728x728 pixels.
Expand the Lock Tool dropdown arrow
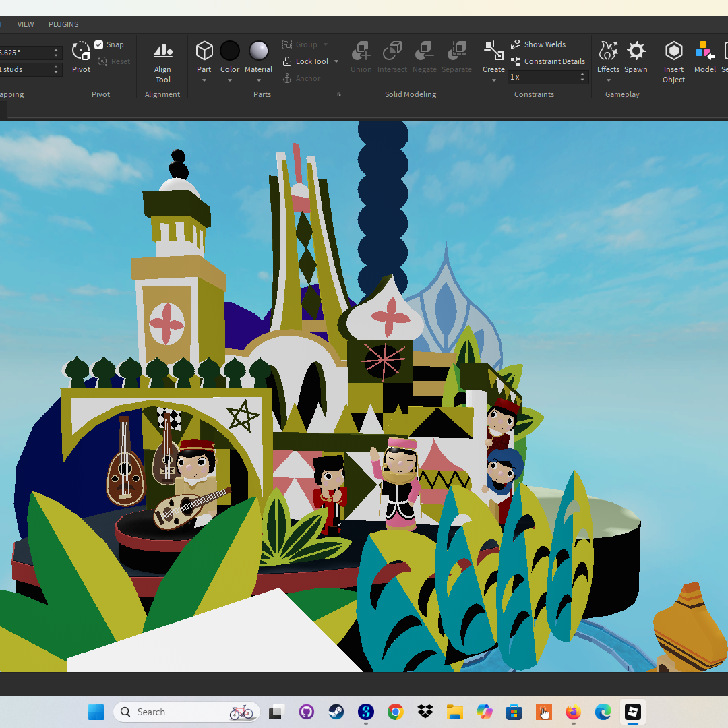(336, 61)
